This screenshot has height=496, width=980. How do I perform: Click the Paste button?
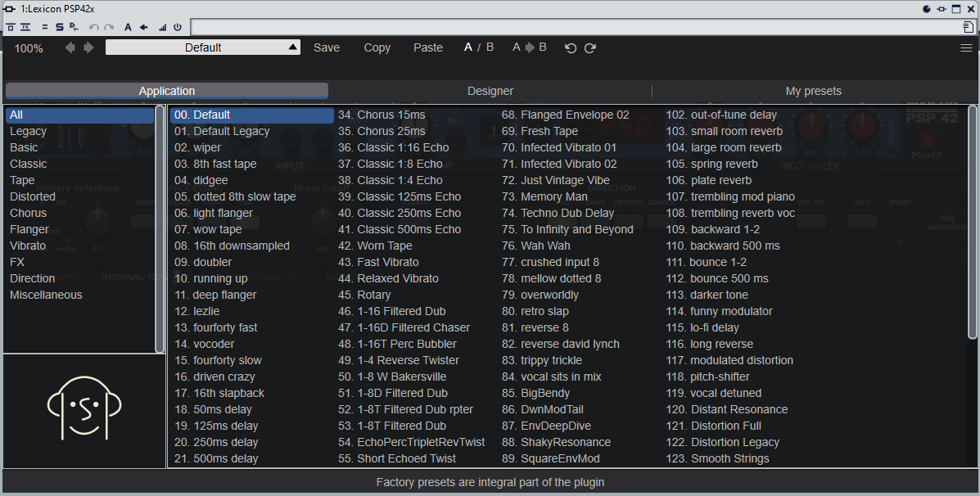428,47
